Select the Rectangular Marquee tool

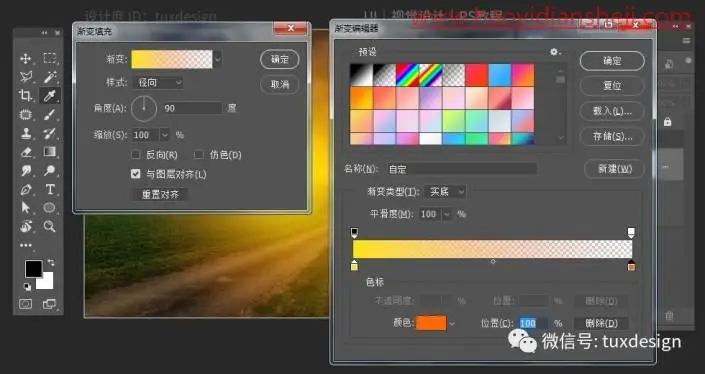pyautogui.click(x=49, y=58)
